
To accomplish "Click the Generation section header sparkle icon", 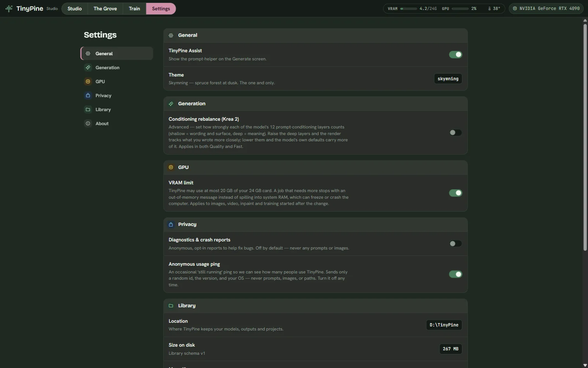I will coord(171,104).
